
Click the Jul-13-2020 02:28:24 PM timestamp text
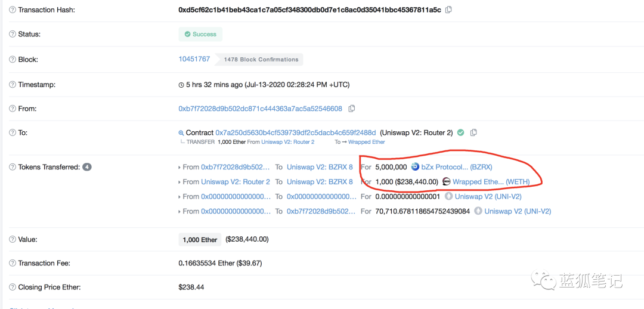(297, 85)
